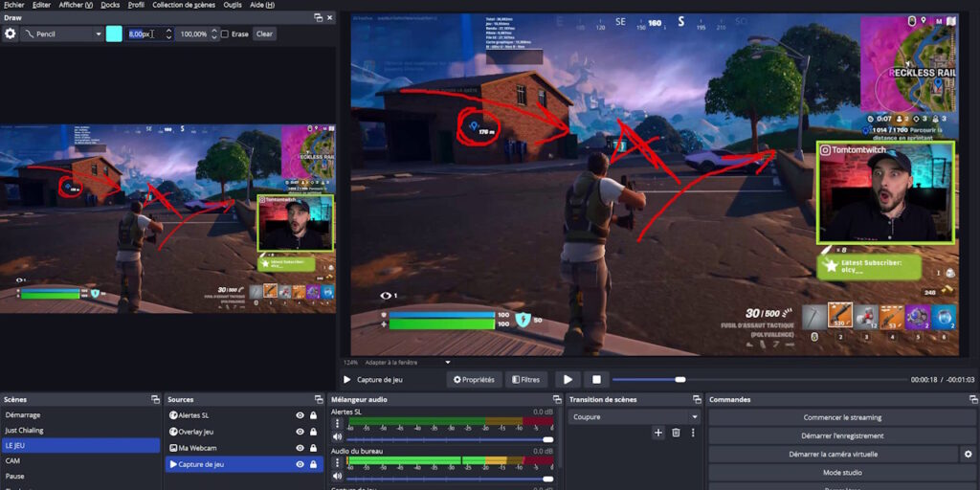Screen dimensions: 980x490
Task: Play the media source
Action: pyautogui.click(x=568, y=379)
